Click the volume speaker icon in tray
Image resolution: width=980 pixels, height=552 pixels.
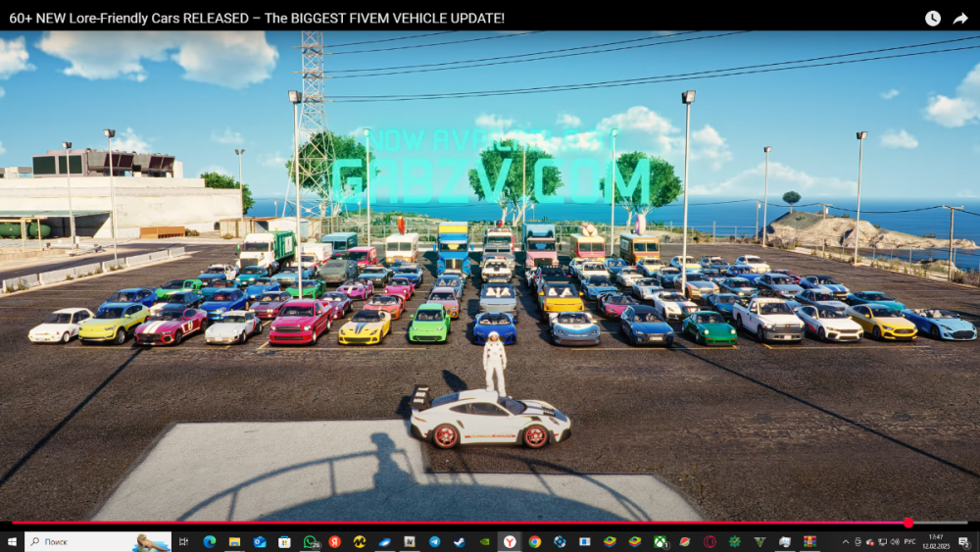895,542
